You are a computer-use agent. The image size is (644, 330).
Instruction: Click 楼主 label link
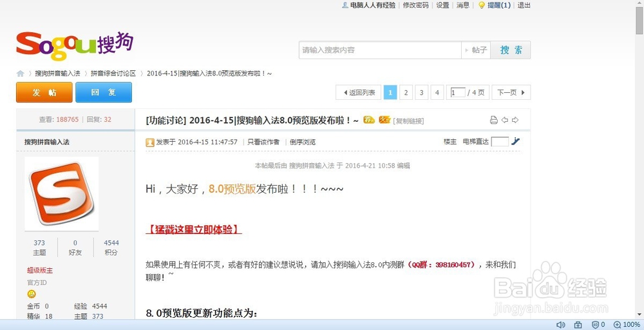(450, 141)
